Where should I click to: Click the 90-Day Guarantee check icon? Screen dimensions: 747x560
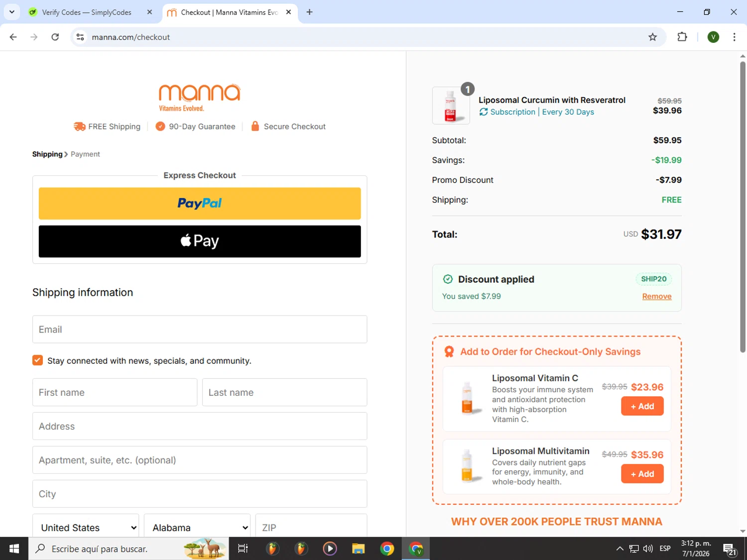tap(160, 126)
